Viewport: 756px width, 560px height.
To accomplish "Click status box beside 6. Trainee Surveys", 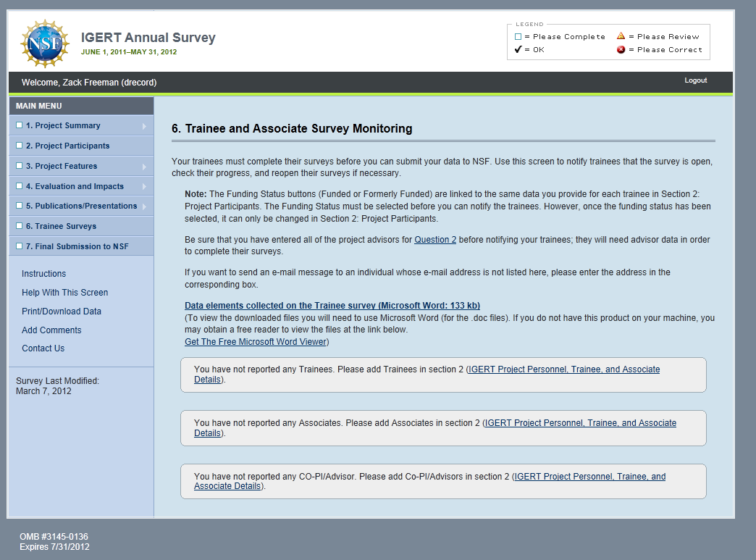I will click(x=20, y=226).
